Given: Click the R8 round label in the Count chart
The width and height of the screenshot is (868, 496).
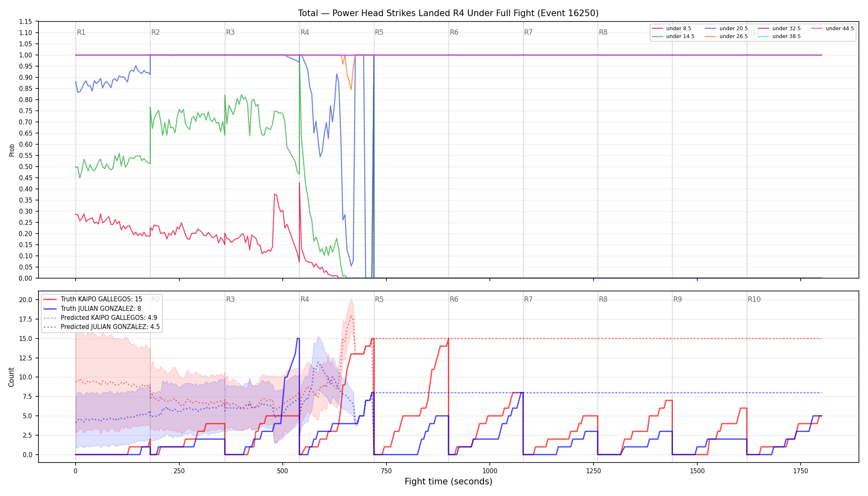Looking at the screenshot, I should pos(603,299).
